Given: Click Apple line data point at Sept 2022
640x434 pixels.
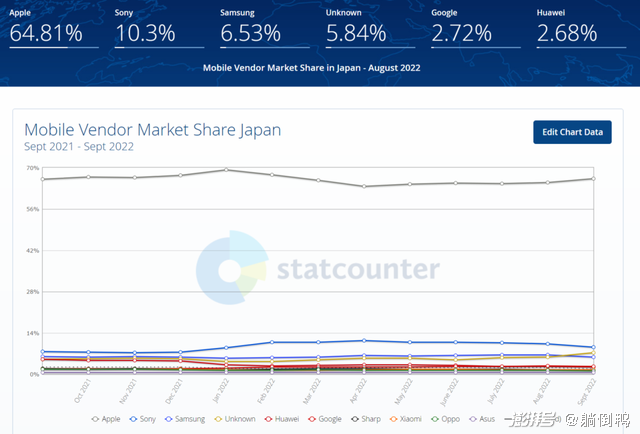Looking at the screenshot, I should (593, 178).
